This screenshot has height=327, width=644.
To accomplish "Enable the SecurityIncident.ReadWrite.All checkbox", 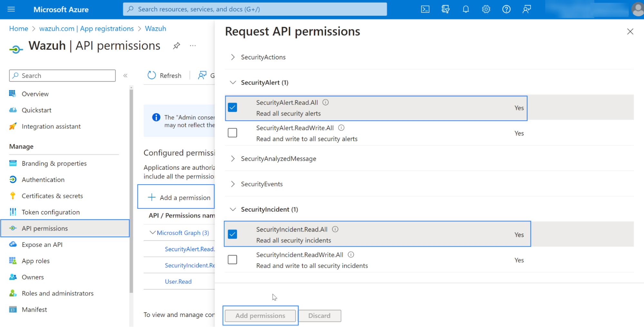I will pos(232,260).
